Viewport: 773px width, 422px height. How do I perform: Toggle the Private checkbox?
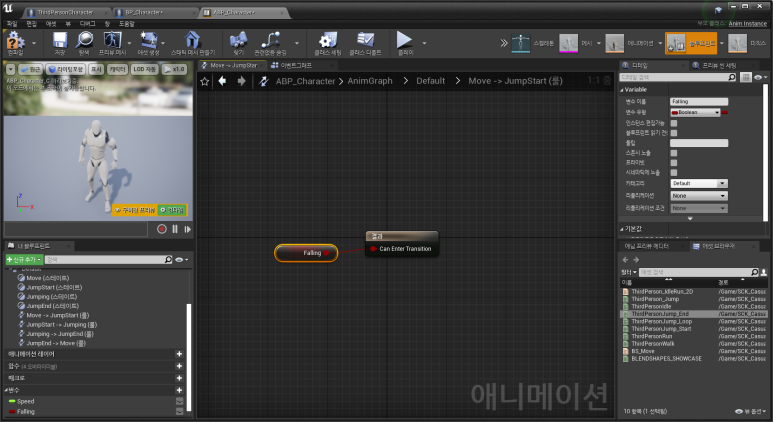point(674,163)
